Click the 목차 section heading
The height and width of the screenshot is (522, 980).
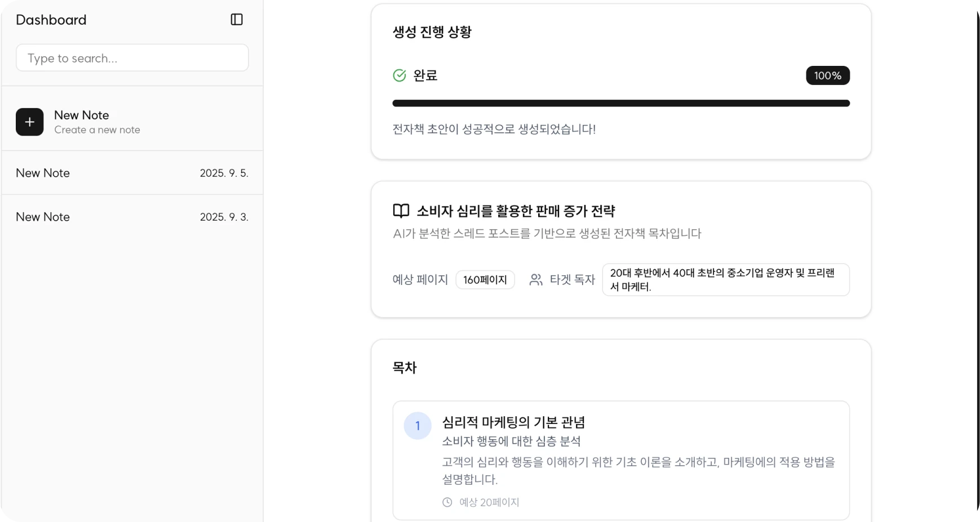pyautogui.click(x=404, y=368)
